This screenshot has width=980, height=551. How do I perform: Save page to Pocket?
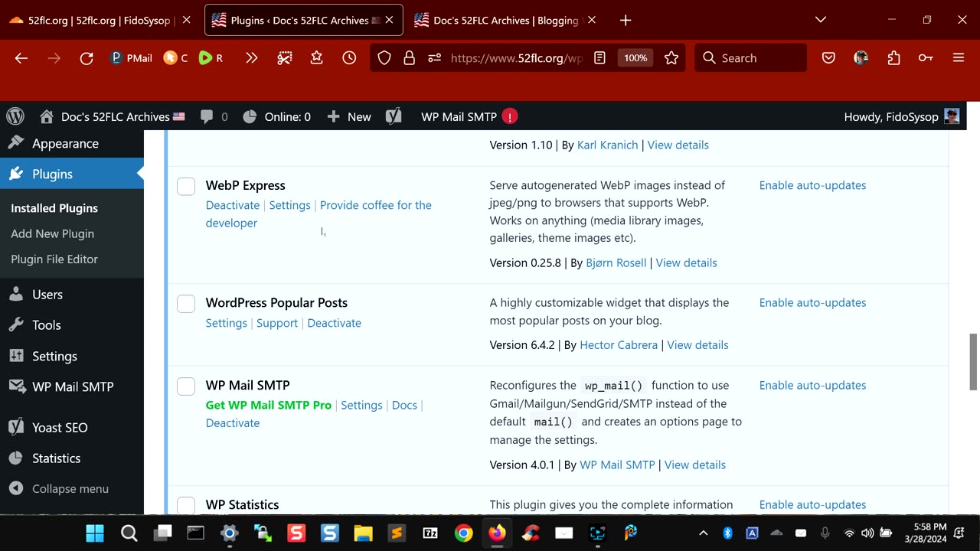[828, 58]
